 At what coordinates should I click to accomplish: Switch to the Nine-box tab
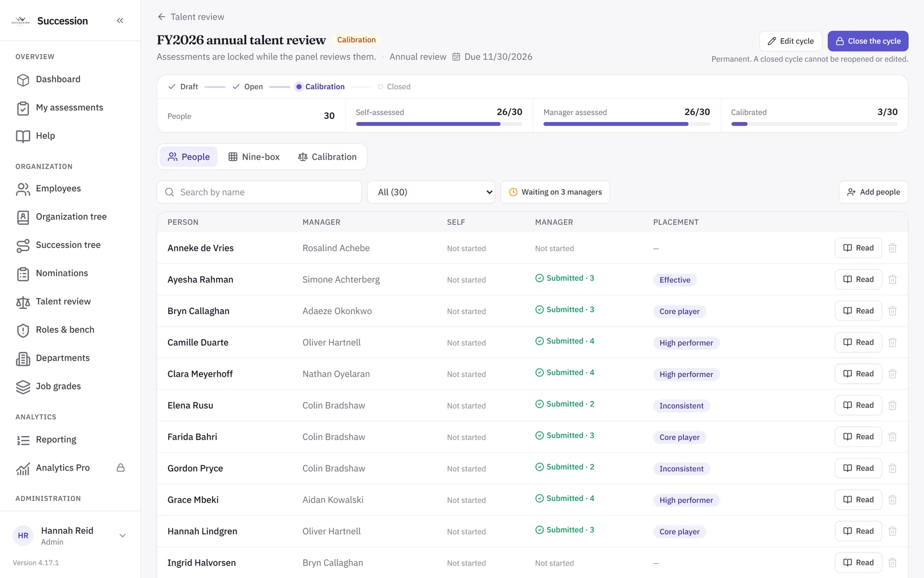click(254, 157)
